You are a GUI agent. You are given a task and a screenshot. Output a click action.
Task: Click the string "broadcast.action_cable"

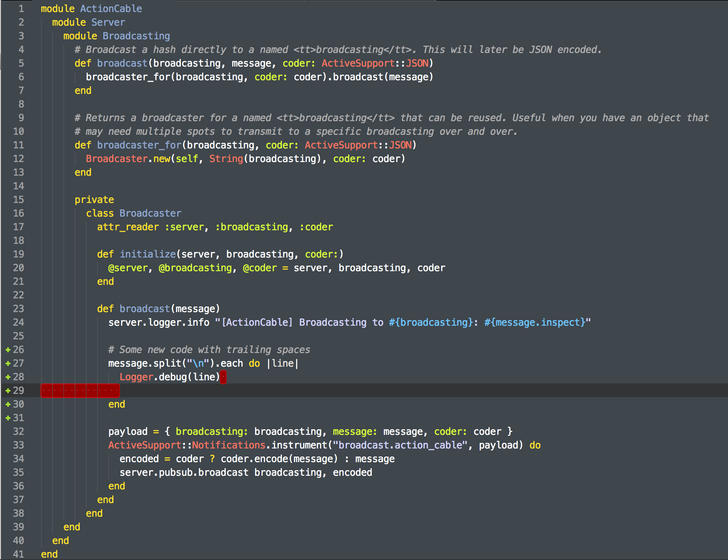400,445
